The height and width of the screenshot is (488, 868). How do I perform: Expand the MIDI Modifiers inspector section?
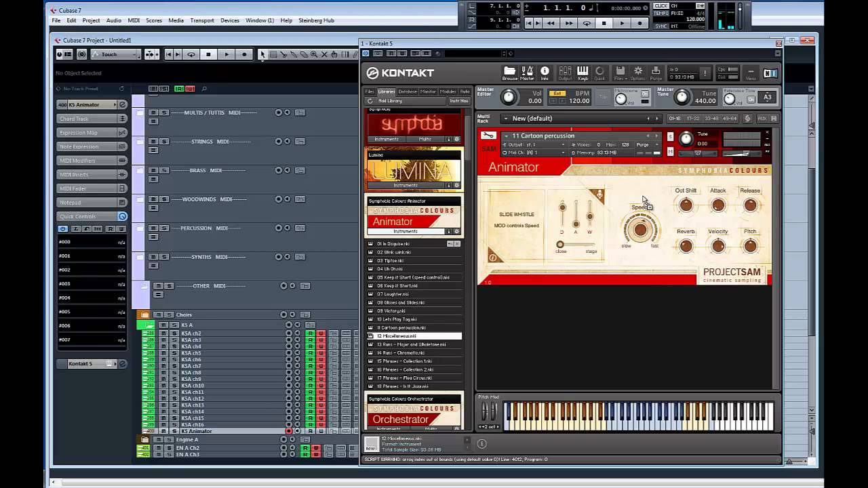tap(92, 161)
